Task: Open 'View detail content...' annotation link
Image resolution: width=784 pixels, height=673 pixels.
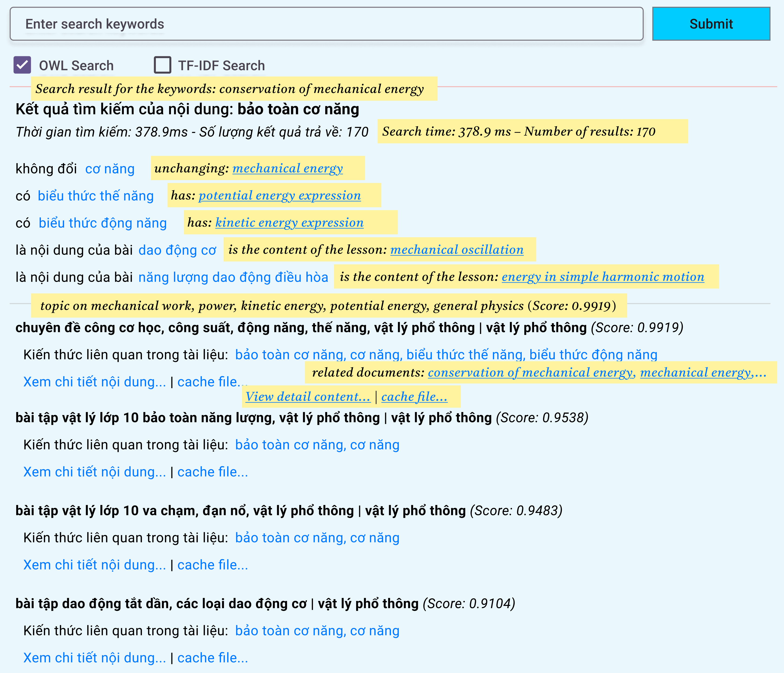Action: 308,397
